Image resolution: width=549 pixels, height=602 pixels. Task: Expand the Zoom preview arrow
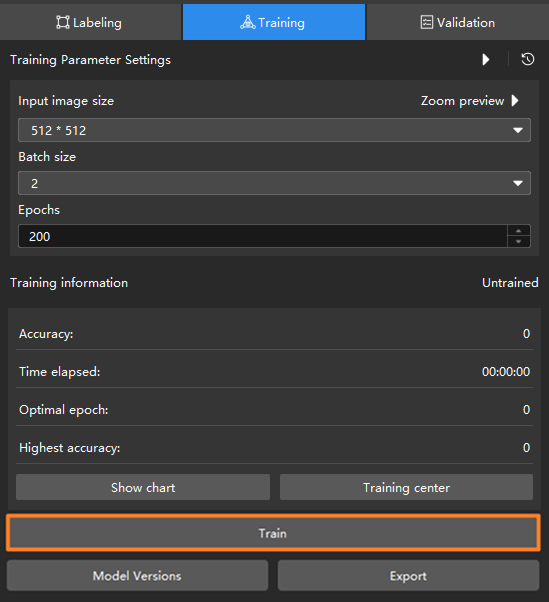tap(515, 101)
